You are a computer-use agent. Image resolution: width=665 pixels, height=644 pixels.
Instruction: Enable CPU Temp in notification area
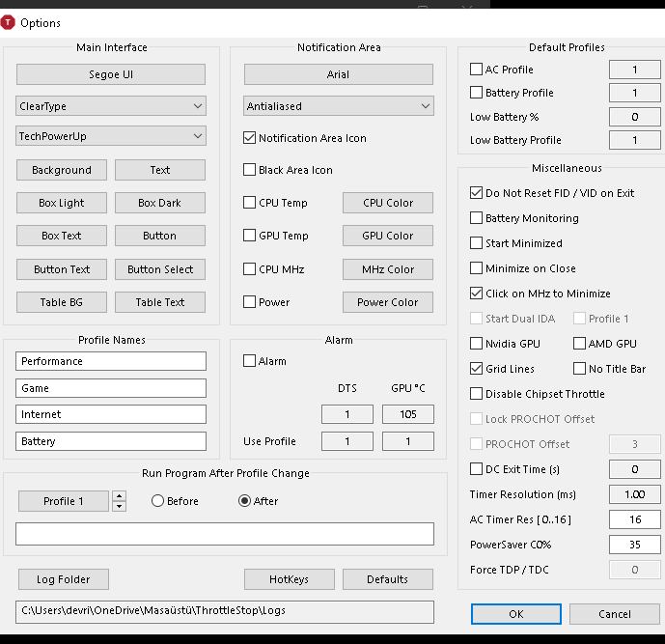249,203
